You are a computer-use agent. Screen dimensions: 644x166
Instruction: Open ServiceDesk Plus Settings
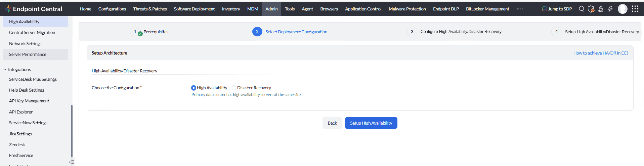[33, 79]
